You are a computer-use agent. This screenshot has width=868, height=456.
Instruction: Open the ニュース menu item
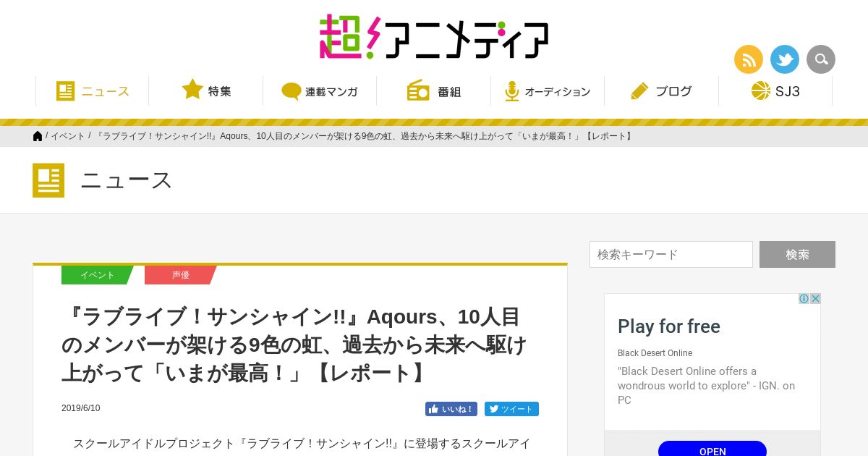tap(93, 91)
